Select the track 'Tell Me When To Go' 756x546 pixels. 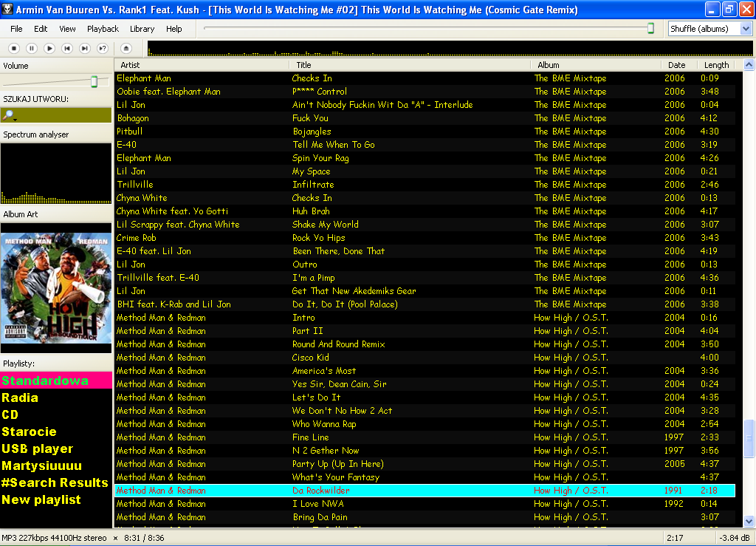[425, 145]
